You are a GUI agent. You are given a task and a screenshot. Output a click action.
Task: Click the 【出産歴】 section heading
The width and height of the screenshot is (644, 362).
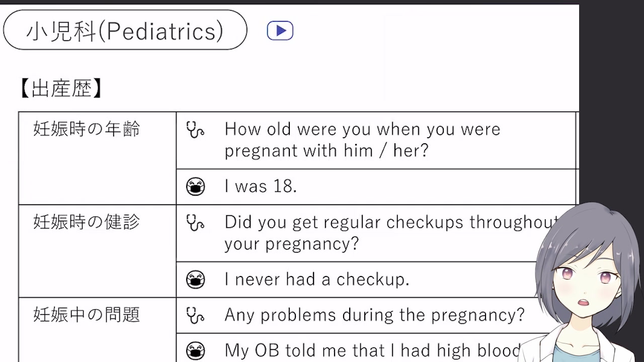click(x=61, y=89)
